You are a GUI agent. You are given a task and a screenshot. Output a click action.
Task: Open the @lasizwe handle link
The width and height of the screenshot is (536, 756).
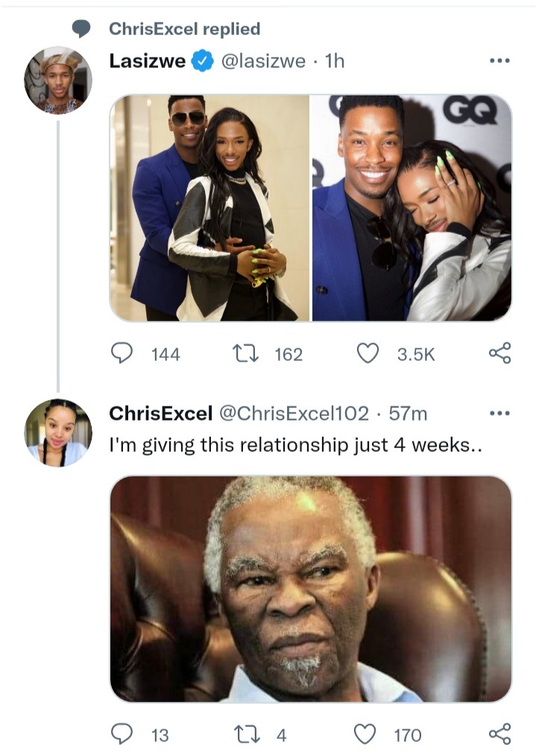pyautogui.click(x=262, y=60)
